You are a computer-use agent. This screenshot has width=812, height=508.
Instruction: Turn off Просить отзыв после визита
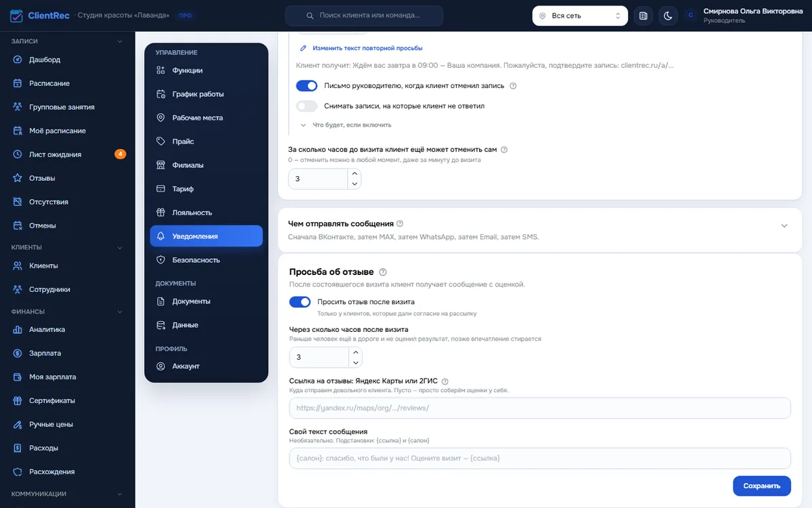(300, 302)
